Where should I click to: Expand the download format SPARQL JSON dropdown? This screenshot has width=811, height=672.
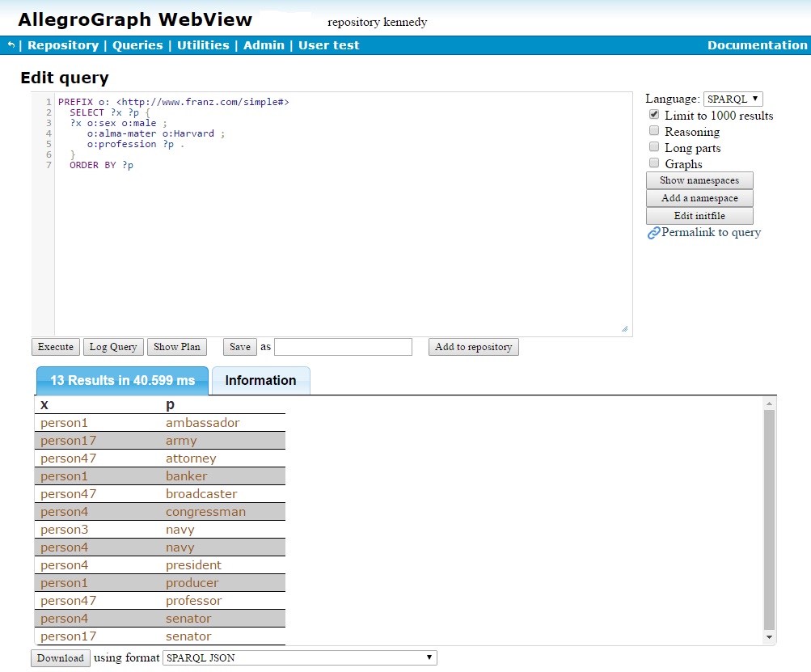coord(300,658)
